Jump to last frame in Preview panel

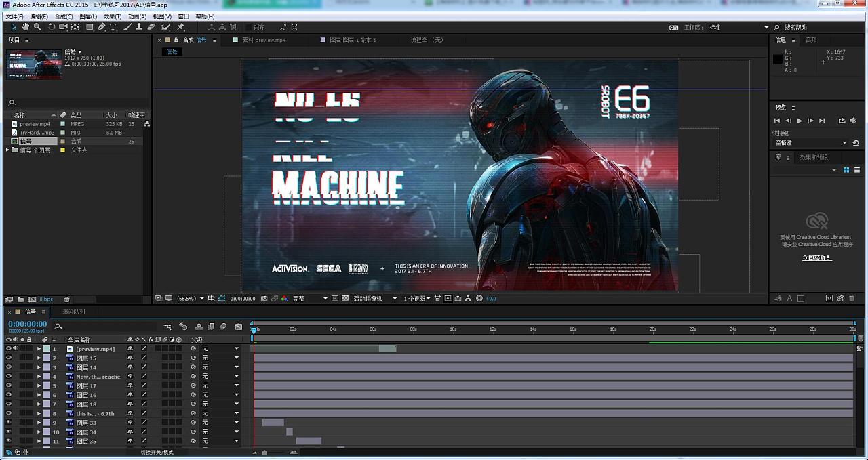click(x=822, y=121)
